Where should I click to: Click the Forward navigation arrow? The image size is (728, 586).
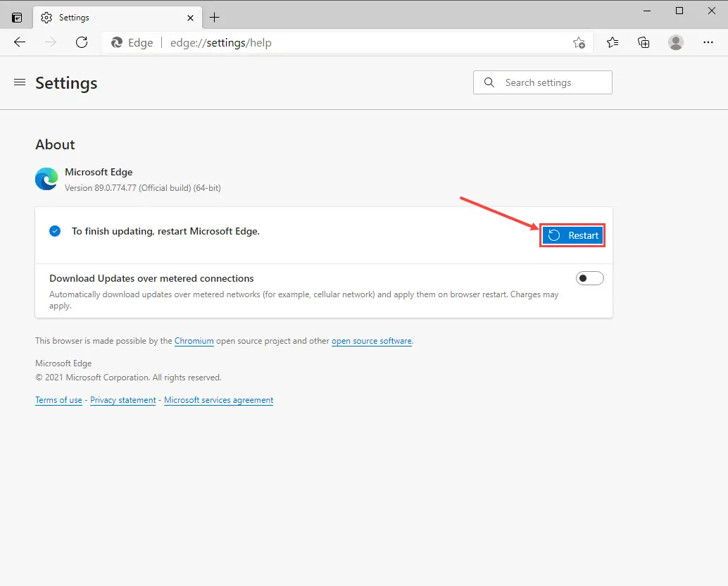51,42
